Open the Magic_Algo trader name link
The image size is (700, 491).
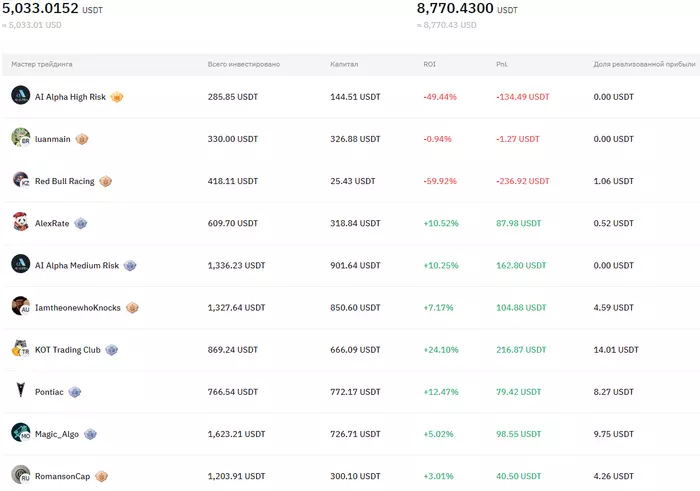click(57, 434)
